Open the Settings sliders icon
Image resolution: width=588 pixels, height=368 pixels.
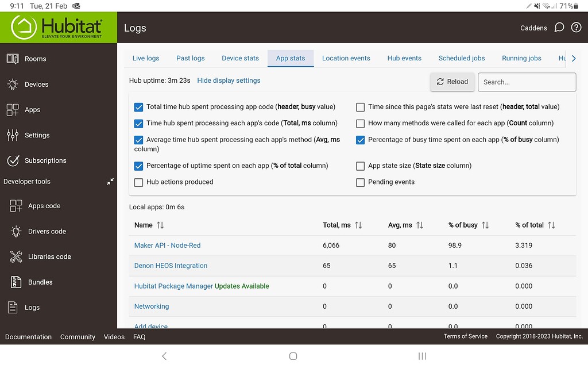coord(13,135)
